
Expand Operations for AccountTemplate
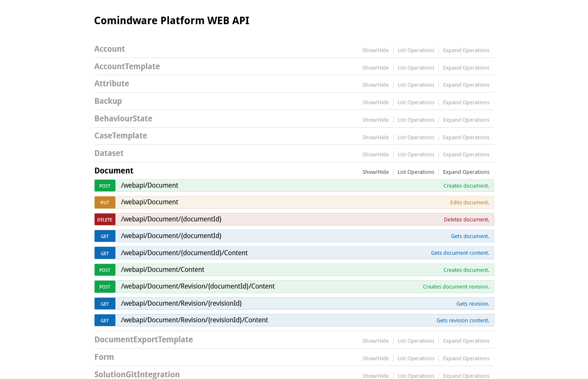tap(466, 68)
